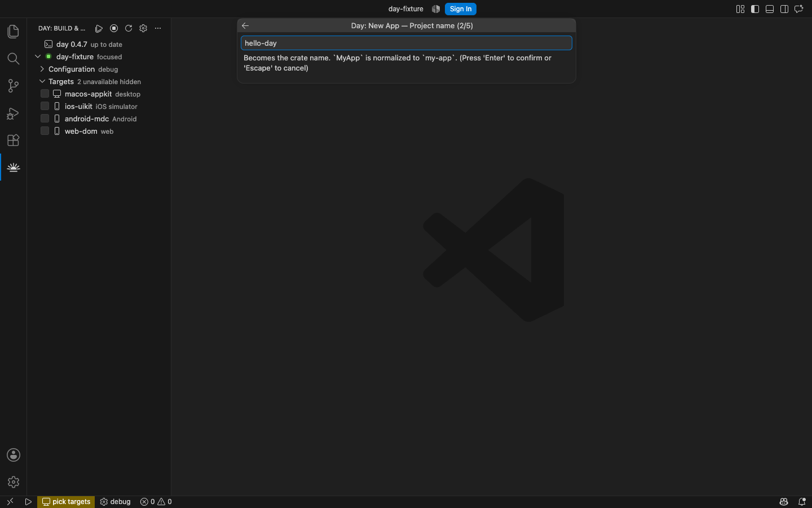Open the more actions ellipsis in Day panel
Image resolution: width=812 pixels, height=508 pixels.
158,28
